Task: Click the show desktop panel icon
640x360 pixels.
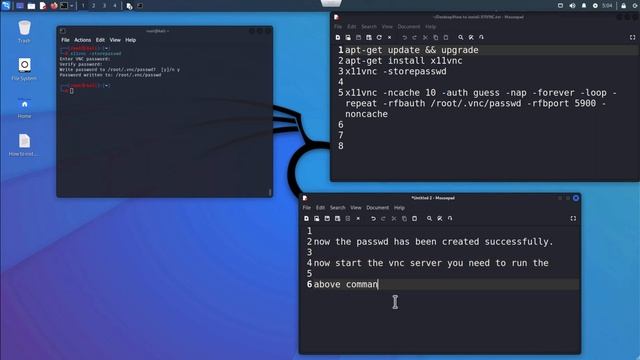Action: pos(20,6)
